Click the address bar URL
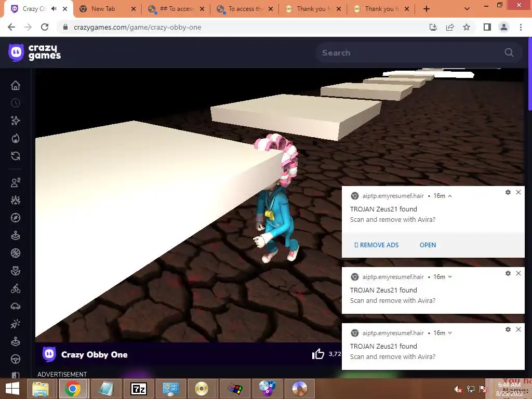 click(137, 27)
